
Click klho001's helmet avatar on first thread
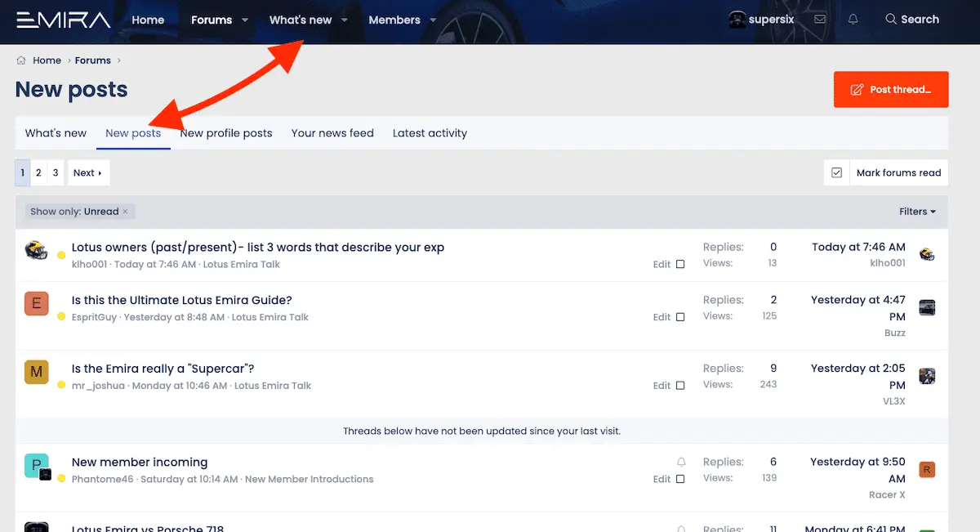pos(36,250)
